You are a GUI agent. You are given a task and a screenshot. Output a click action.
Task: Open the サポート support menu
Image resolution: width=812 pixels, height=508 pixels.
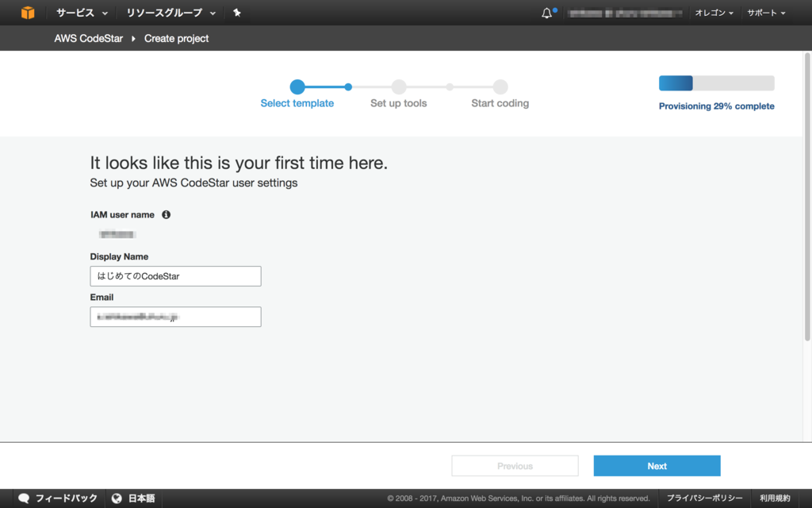click(766, 13)
